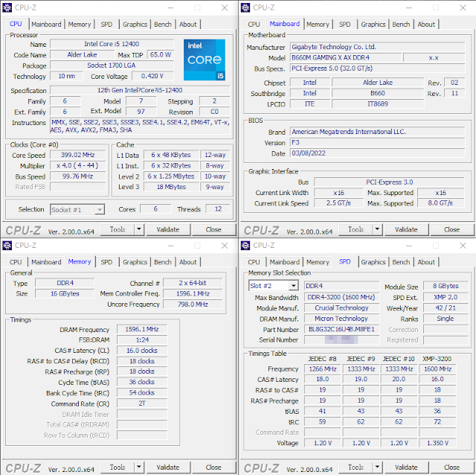Click Validate button in CPU window
This screenshot has height=475, width=476.
pyautogui.click(x=168, y=229)
